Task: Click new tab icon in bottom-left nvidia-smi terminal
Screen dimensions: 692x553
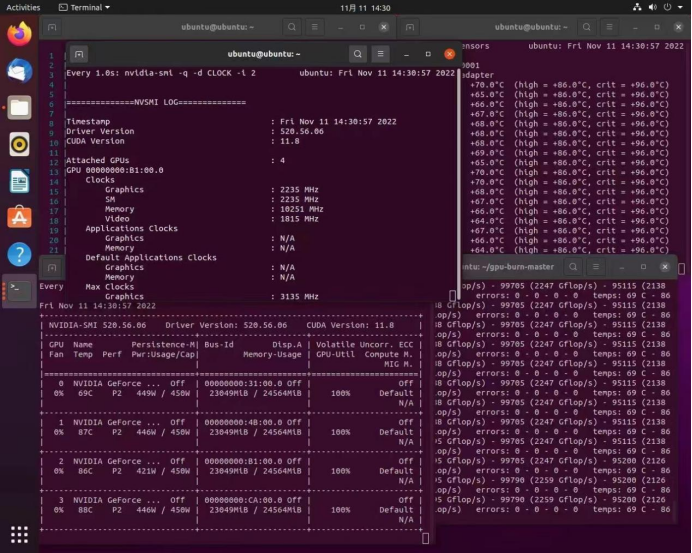Action: 52,267
